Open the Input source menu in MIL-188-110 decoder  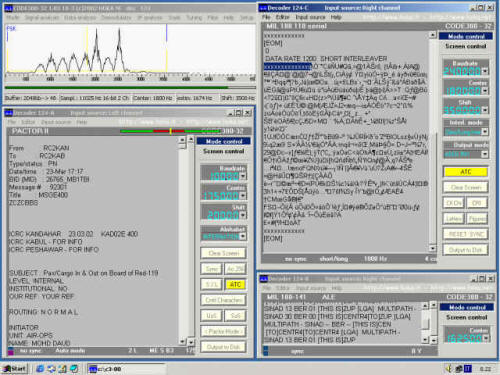310,17
